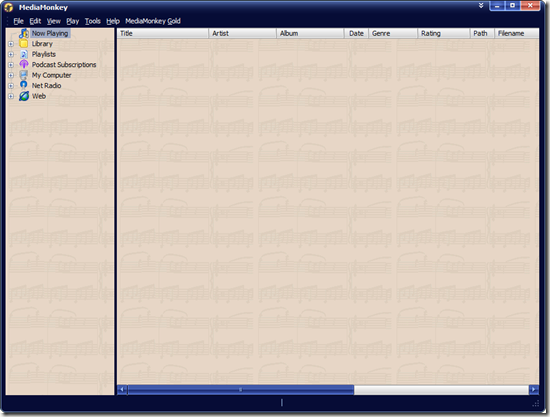Screen dimensions: 550x417
Task: Click the Web globe icon
Action: coord(24,96)
